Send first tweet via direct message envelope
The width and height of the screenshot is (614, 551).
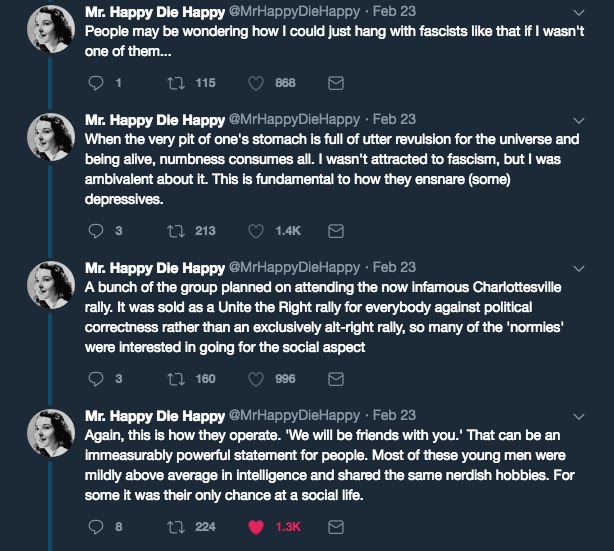(336, 83)
